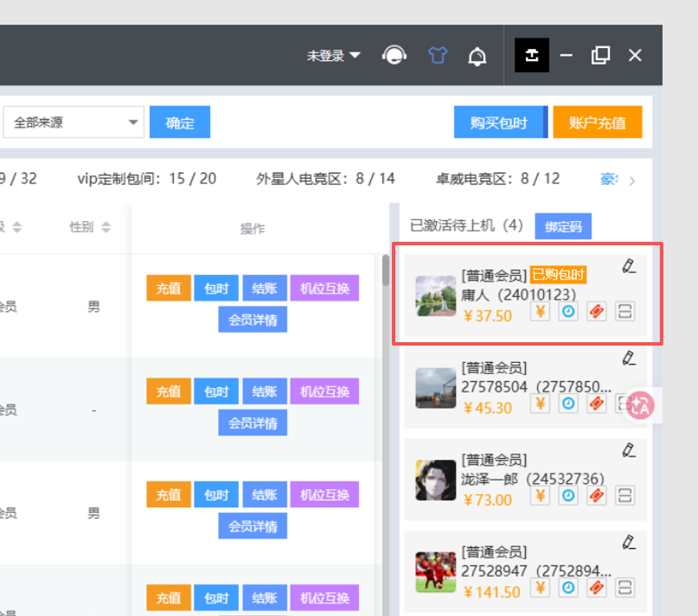Select 卓威电竞区 zone stat
The image size is (698, 616).
pyautogui.click(x=498, y=179)
